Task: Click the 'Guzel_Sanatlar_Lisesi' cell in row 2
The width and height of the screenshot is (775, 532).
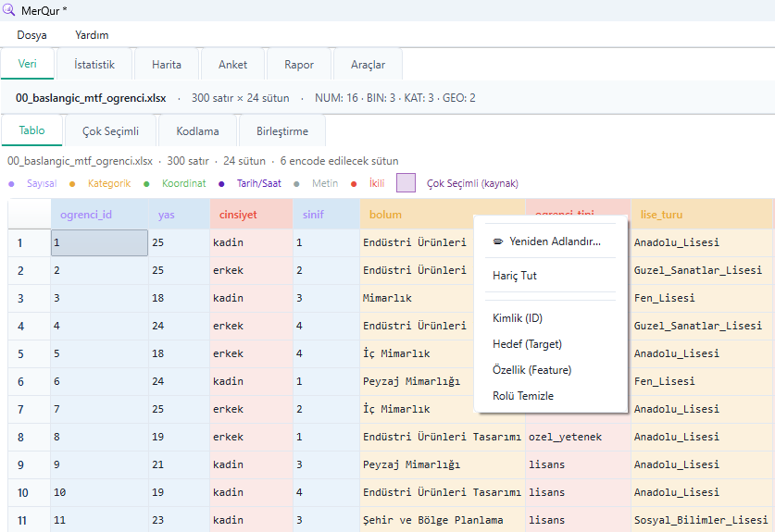Action: [702, 270]
